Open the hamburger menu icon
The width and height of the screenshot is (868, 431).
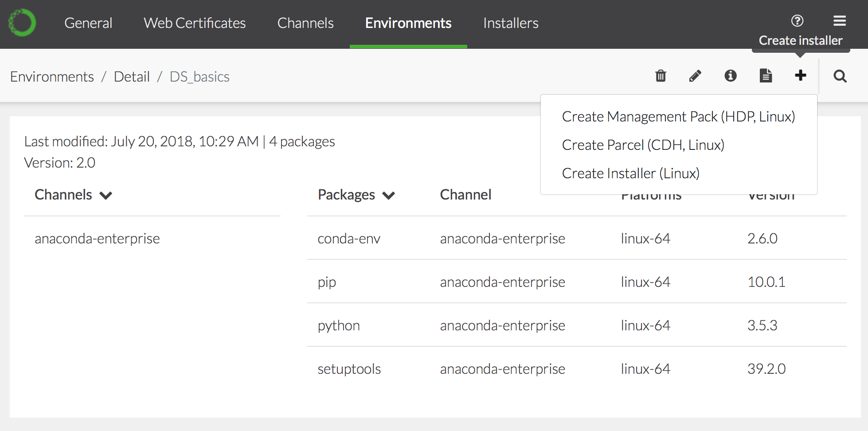click(839, 21)
